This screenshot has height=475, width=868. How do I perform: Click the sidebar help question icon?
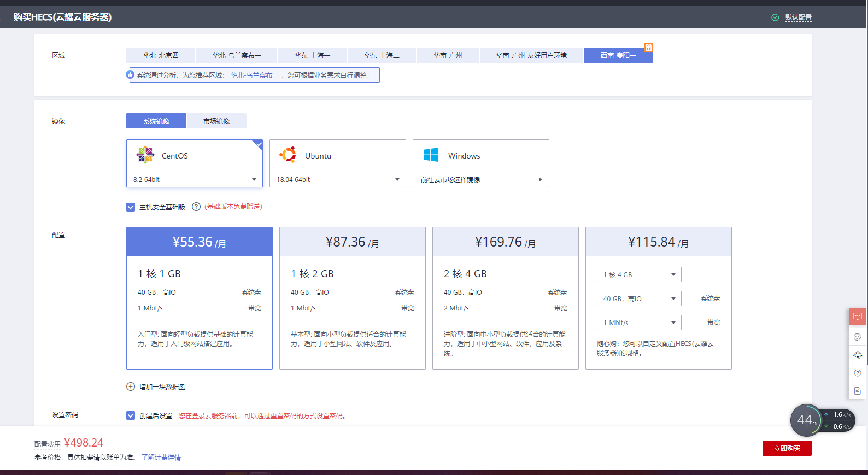click(858, 373)
